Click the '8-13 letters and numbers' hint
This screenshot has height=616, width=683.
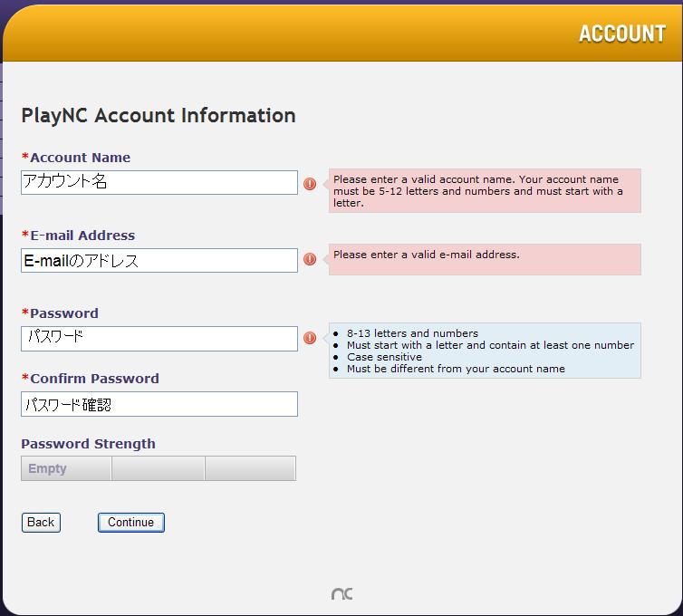(x=412, y=333)
